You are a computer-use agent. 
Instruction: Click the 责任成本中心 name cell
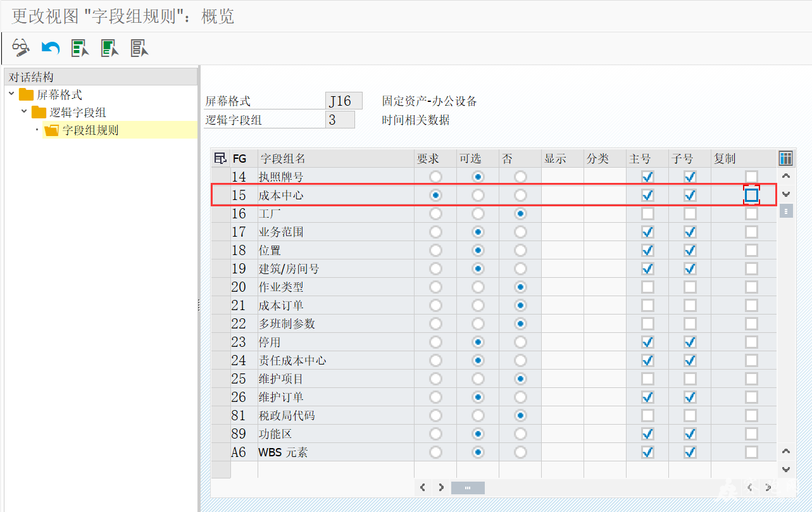click(335, 360)
